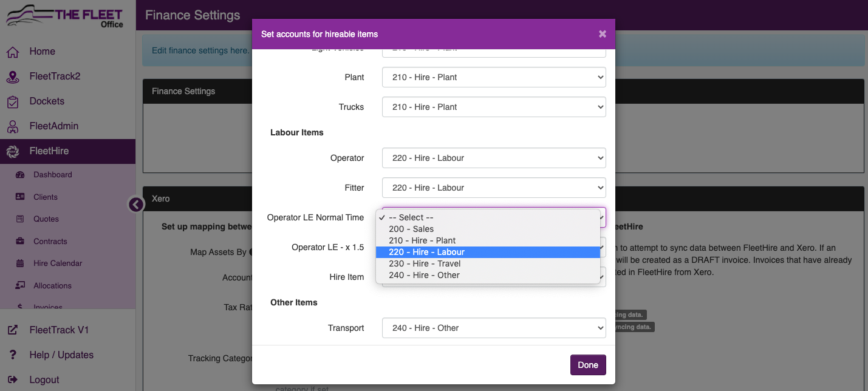Choose '210 - Hire - Plant' option
Screen dimensions: 868x391
tap(488, 240)
